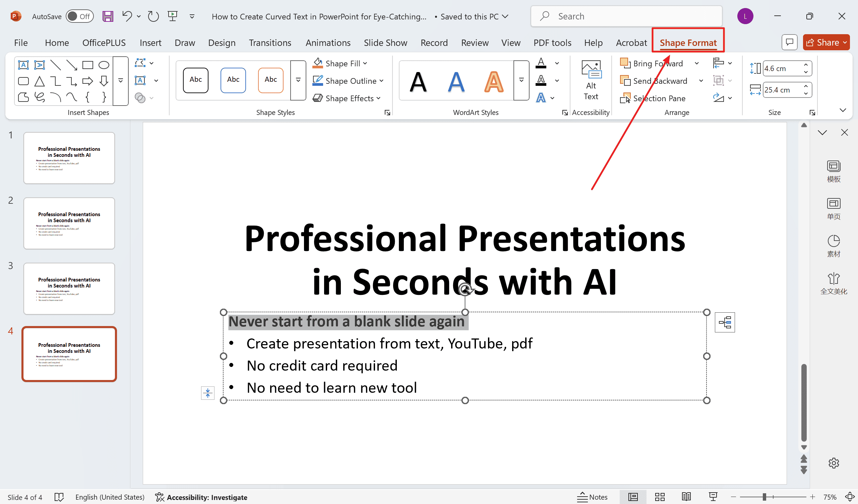858x504 pixels.
Task: Click the shape height input field
Action: click(783, 68)
